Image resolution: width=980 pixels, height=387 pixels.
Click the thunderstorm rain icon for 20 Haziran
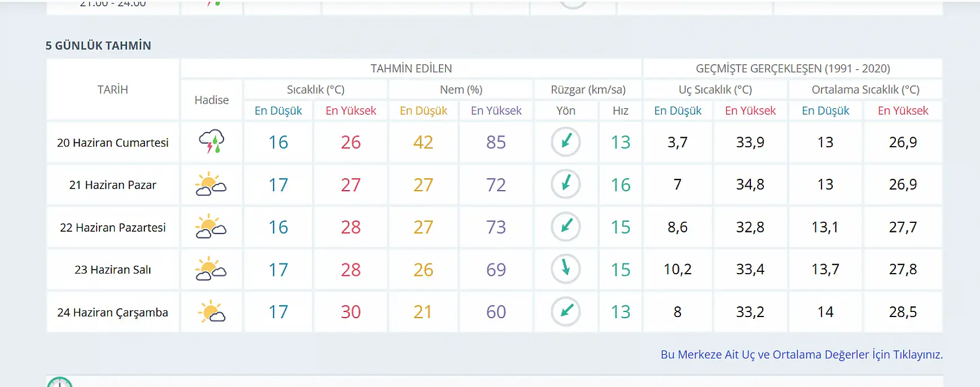[212, 142]
